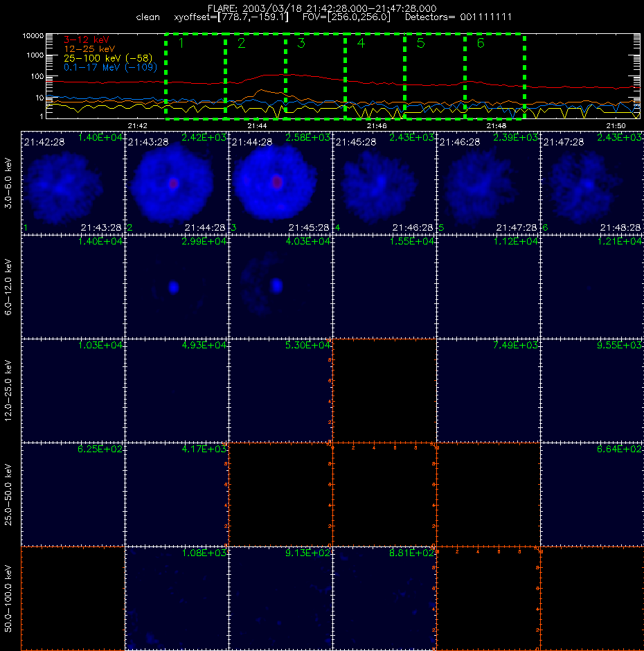Click the 'clean' algorithm label in header
Image resolution: width=644 pixels, height=651 pixels.
(147, 17)
